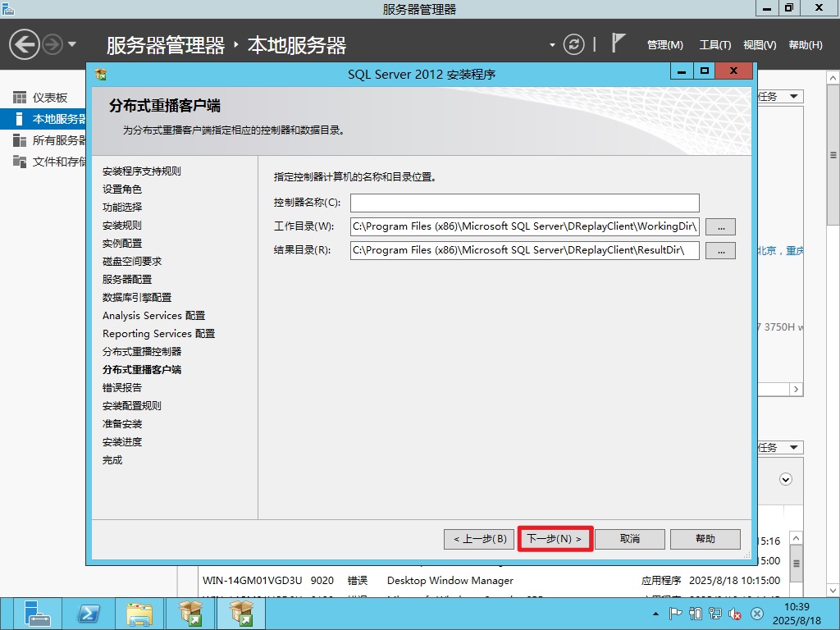840x630 pixels.
Task: Click the 准备安装 step
Action: [122, 424]
